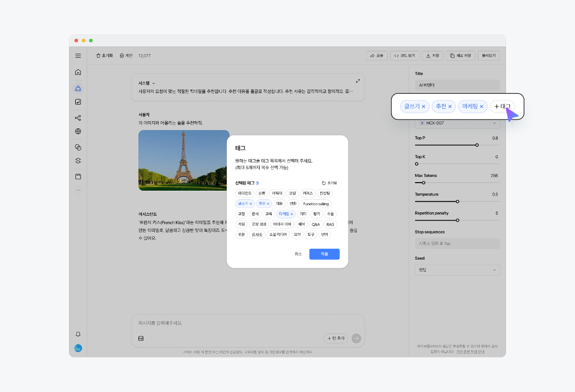Click the 저장 save button
The width and height of the screenshot is (575, 392).
point(433,56)
